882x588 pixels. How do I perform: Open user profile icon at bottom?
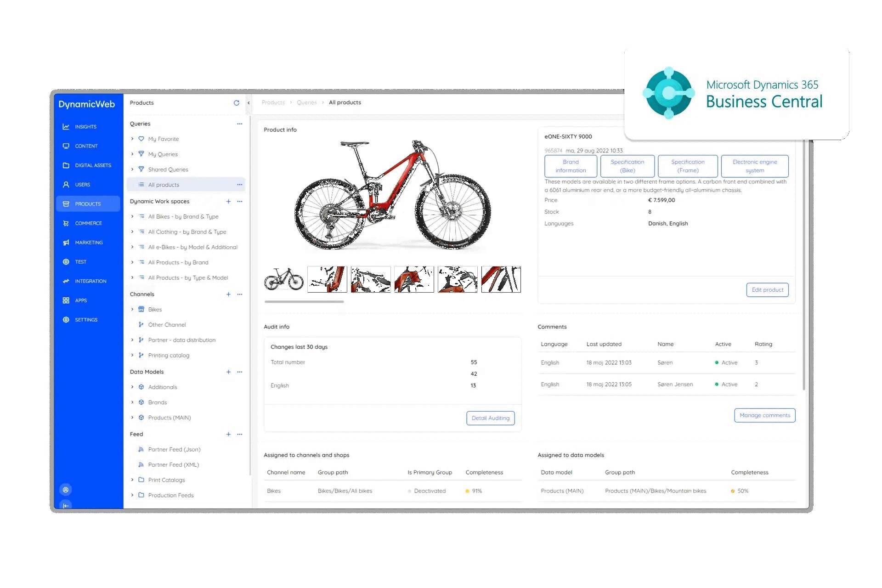coord(66,490)
